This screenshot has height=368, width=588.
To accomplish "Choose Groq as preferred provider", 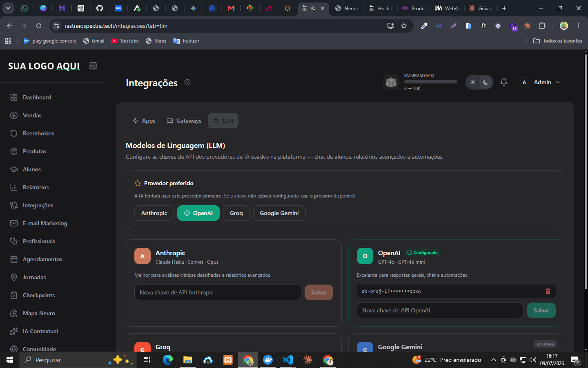I will tap(236, 213).
